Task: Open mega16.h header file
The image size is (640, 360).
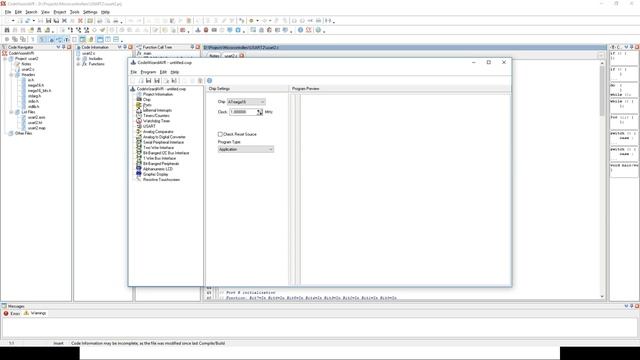Action: tap(35, 85)
